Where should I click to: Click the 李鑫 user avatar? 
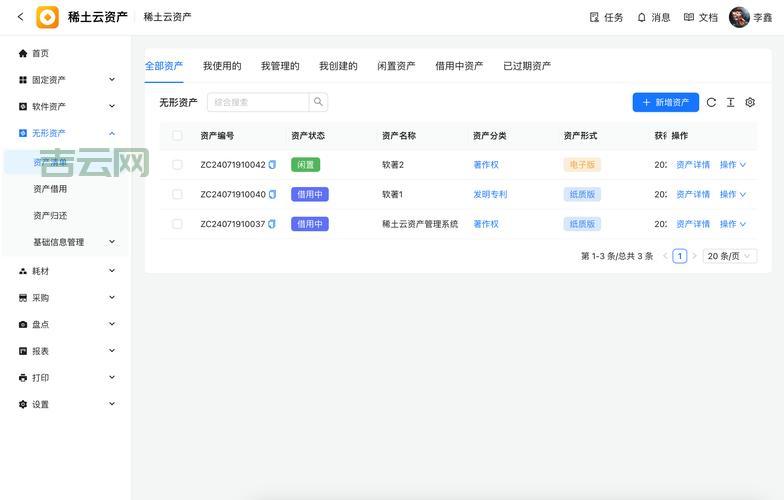tap(739, 18)
